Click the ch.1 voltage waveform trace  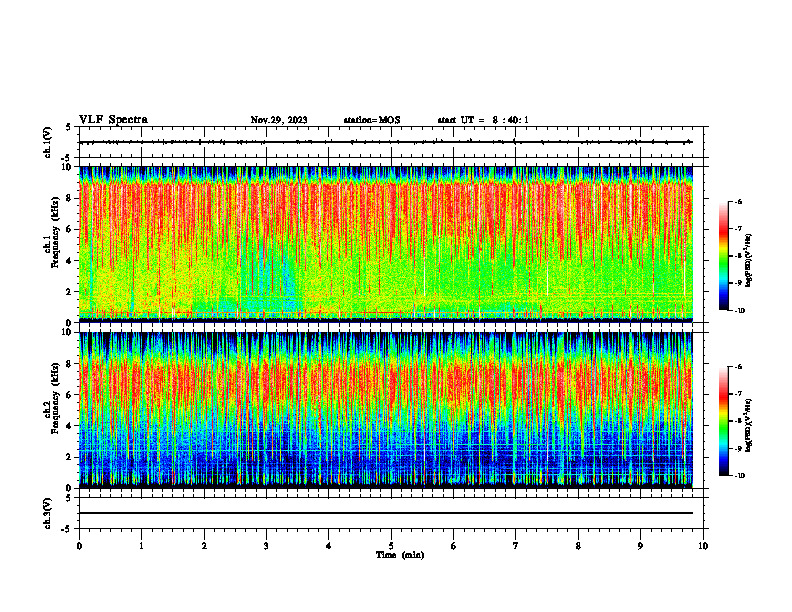(386, 142)
